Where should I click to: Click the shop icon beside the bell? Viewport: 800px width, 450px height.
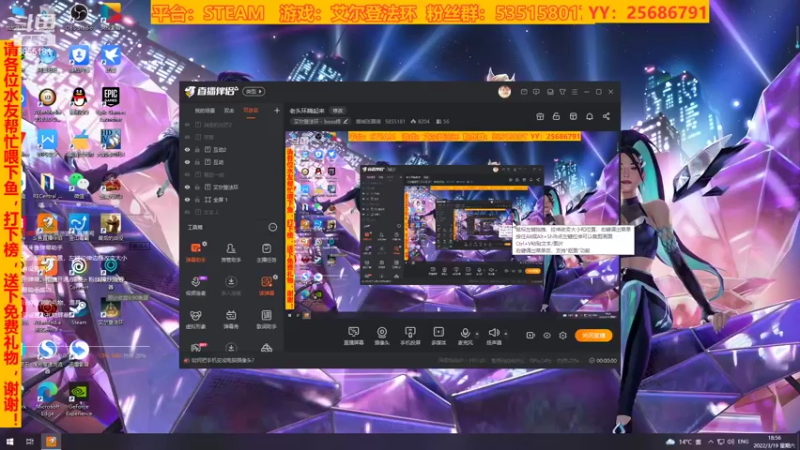click(x=573, y=116)
